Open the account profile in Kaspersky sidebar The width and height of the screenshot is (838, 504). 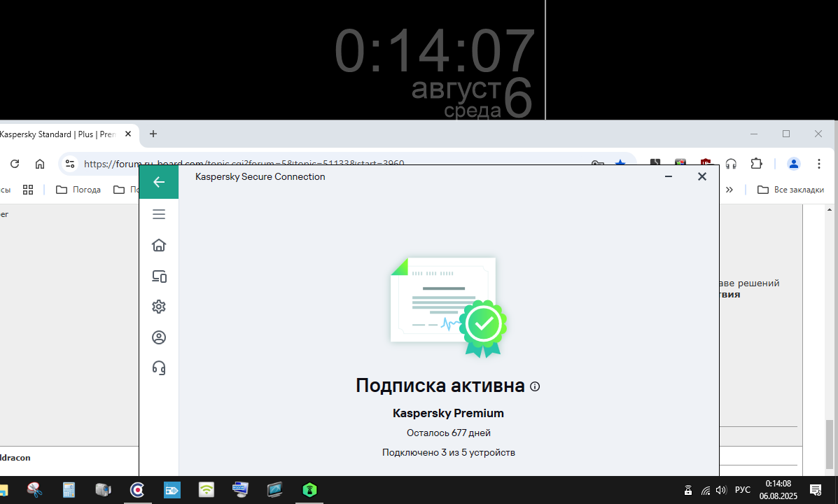[x=159, y=337]
